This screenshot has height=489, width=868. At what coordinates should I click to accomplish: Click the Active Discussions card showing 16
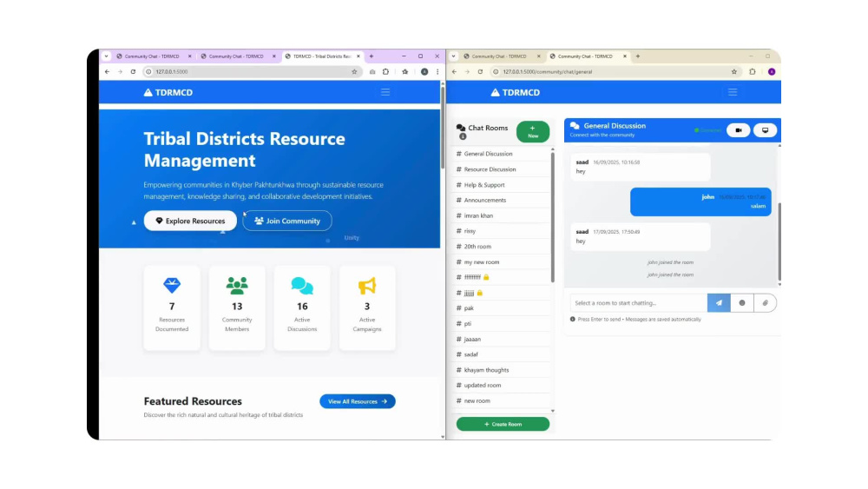(302, 308)
